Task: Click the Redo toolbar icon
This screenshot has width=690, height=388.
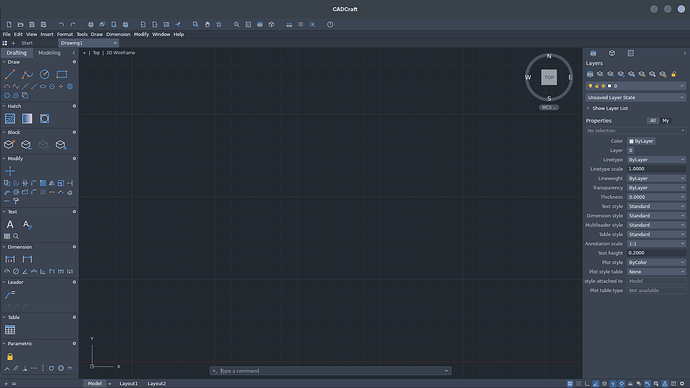Action: click(x=73, y=25)
